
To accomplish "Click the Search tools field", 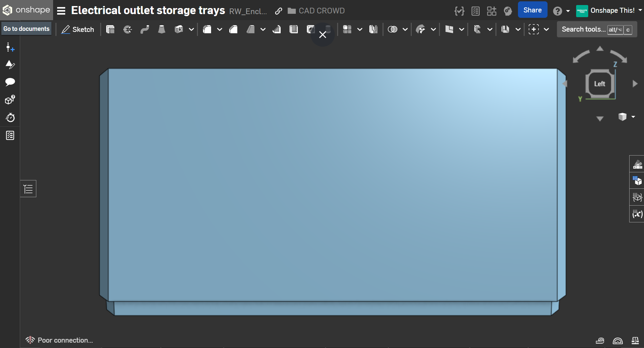I will tap(583, 30).
